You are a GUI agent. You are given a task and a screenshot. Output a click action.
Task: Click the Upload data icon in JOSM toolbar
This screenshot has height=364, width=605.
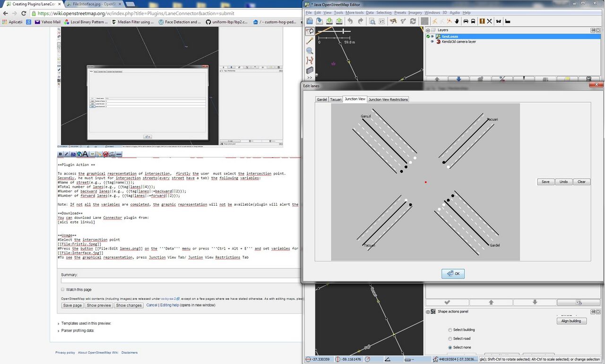(x=339, y=21)
